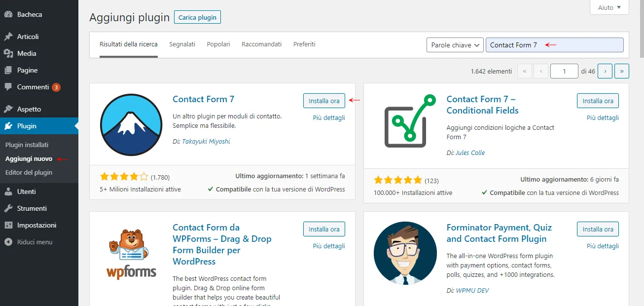Image resolution: width=644 pixels, height=306 pixels.
Task: Click the Conditional Fields five-star rating
Action: pos(398,180)
